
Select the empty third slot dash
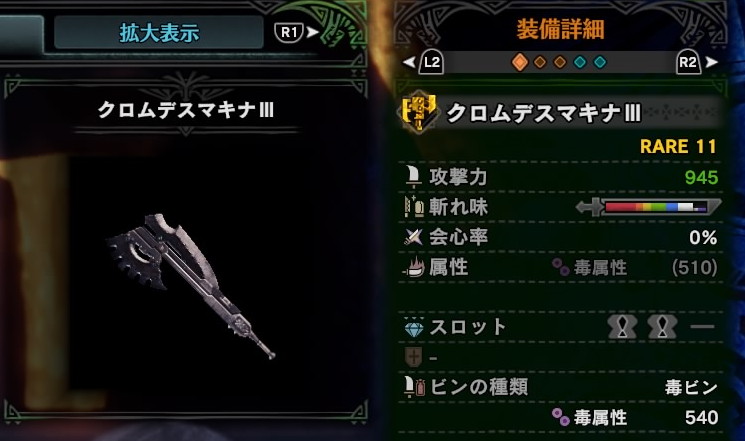(x=702, y=326)
